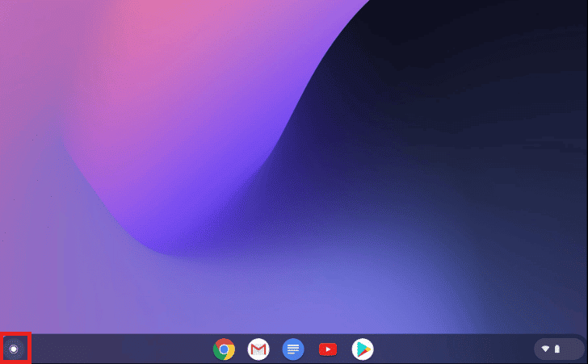Open Gmail from the shelf
Screen dimensions: 588x364
(x=258, y=349)
